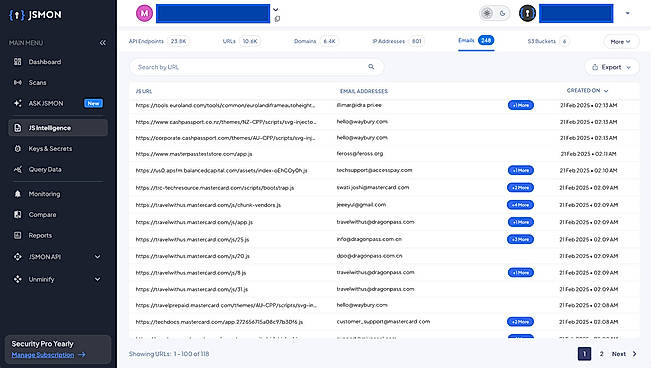Screen dimensions: 651x368
Task: Click the New badge beside ASK JSMON
Action: [x=93, y=103]
